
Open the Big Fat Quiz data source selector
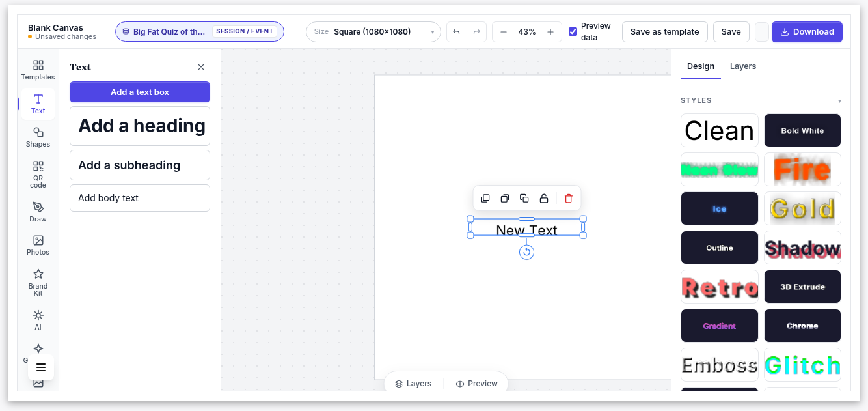coord(200,31)
